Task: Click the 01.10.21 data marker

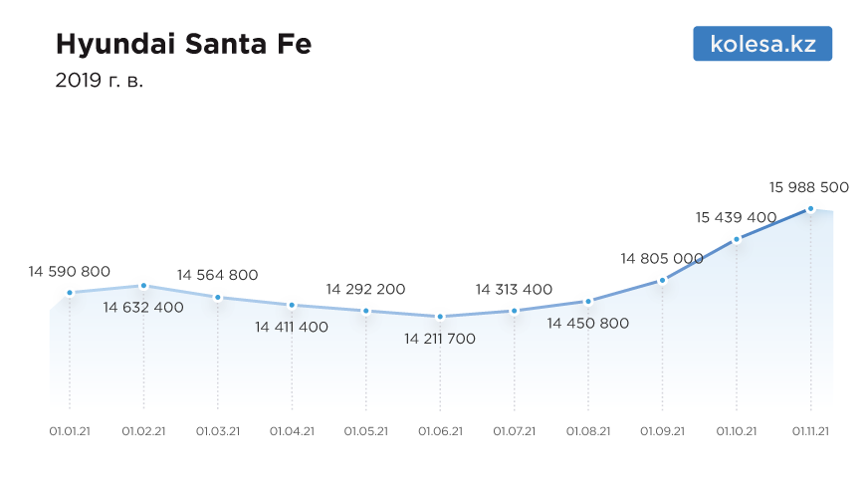Action: click(737, 240)
